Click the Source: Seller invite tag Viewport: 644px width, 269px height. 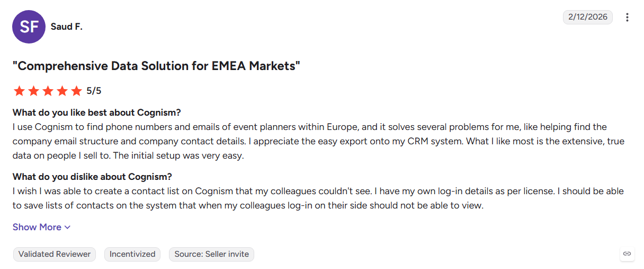[x=212, y=254]
